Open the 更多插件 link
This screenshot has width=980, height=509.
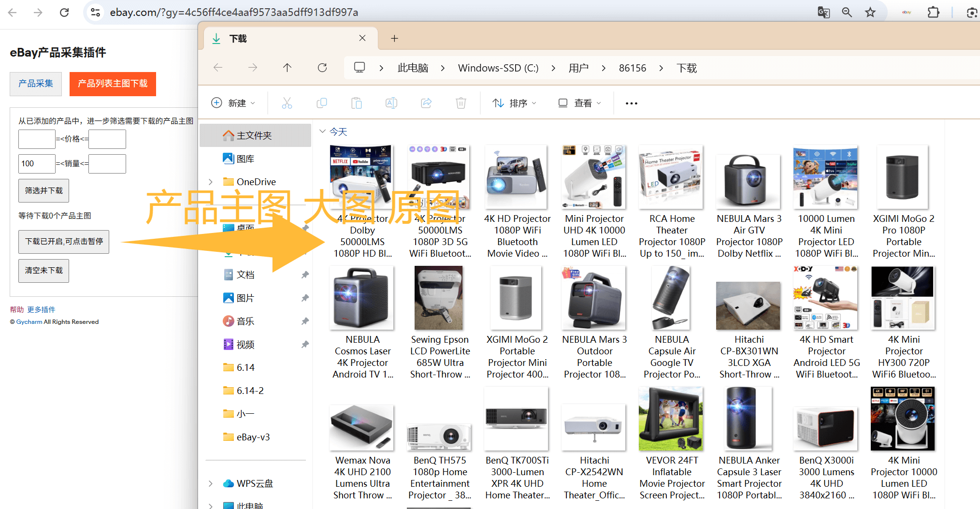pos(41,309)
